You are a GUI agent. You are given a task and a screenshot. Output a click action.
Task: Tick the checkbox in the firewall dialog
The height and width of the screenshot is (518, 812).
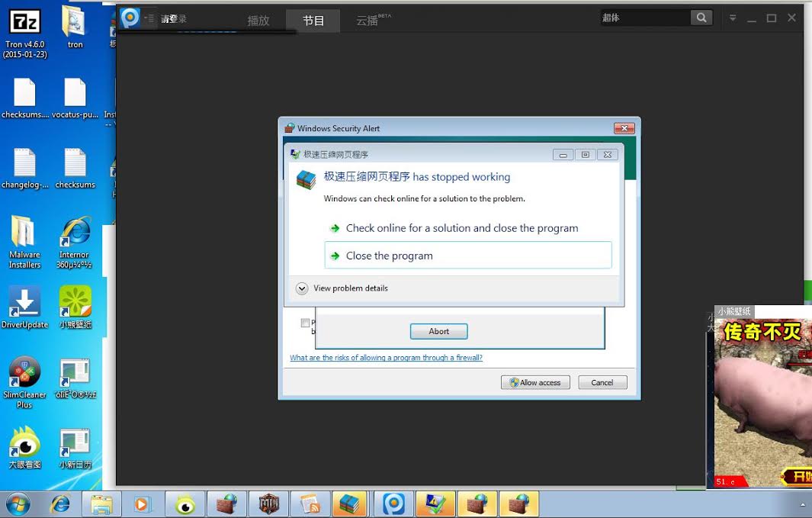pyautogui.click(x=305, y=323)
